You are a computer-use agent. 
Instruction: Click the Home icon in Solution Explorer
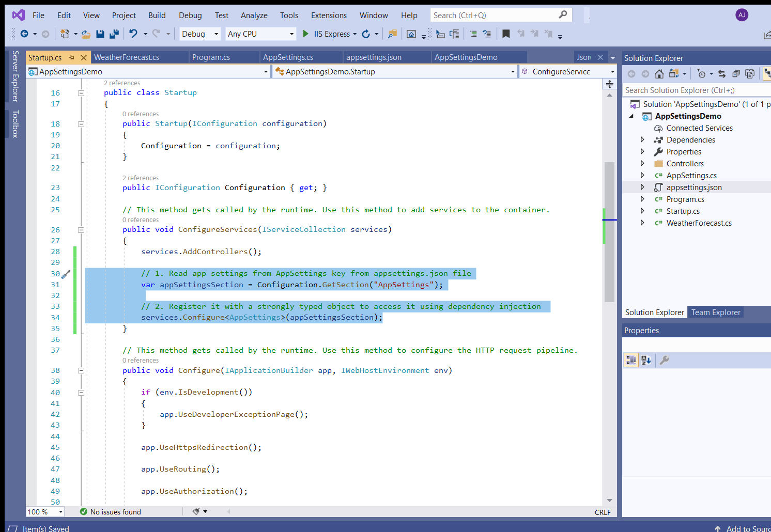point(659,73)
